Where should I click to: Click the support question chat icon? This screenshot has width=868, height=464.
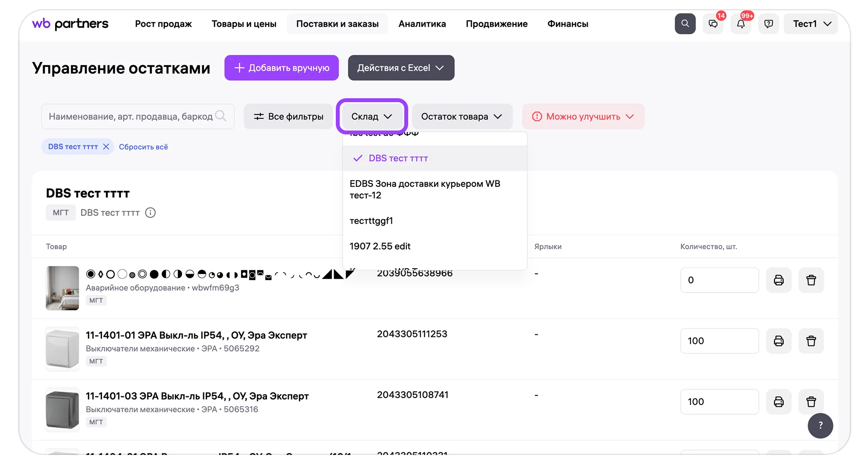click(769, 24)
